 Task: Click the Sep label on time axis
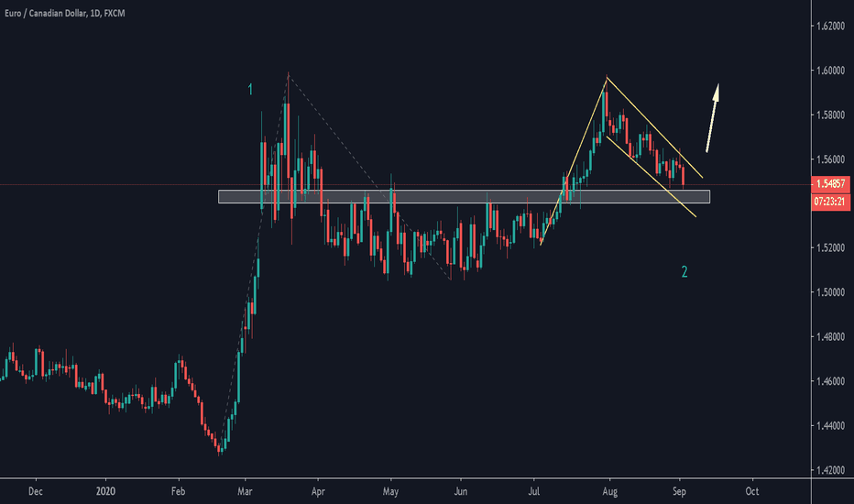coord(679,491)
